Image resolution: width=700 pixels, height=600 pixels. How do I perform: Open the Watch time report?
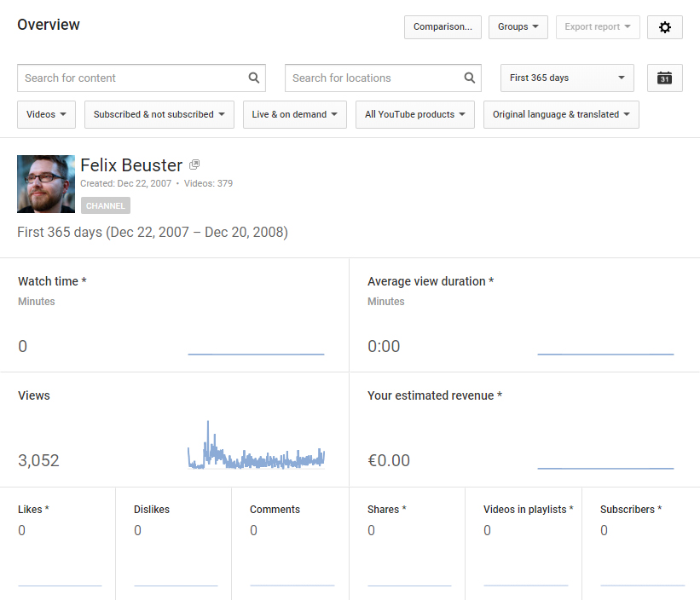52,281
